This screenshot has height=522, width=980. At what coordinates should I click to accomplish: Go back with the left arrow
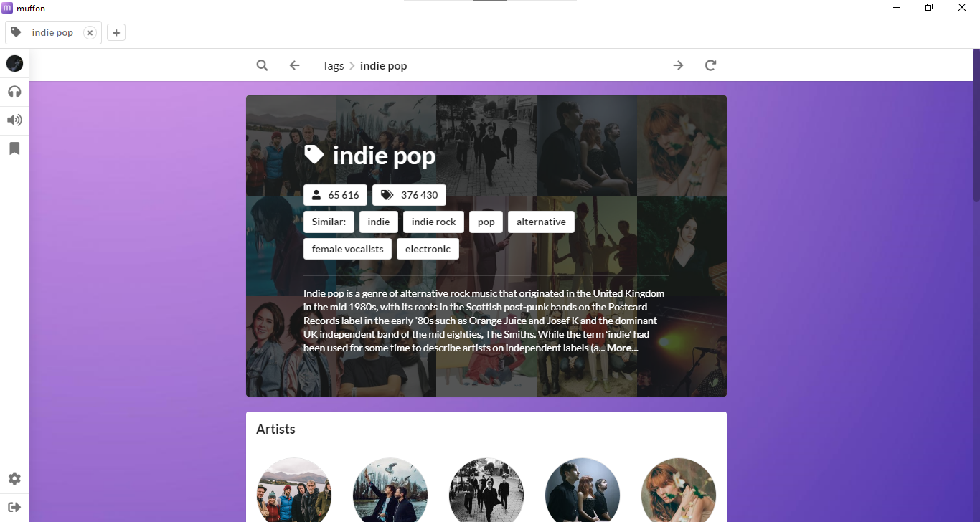pyautogui.click(x=294, y=65)
